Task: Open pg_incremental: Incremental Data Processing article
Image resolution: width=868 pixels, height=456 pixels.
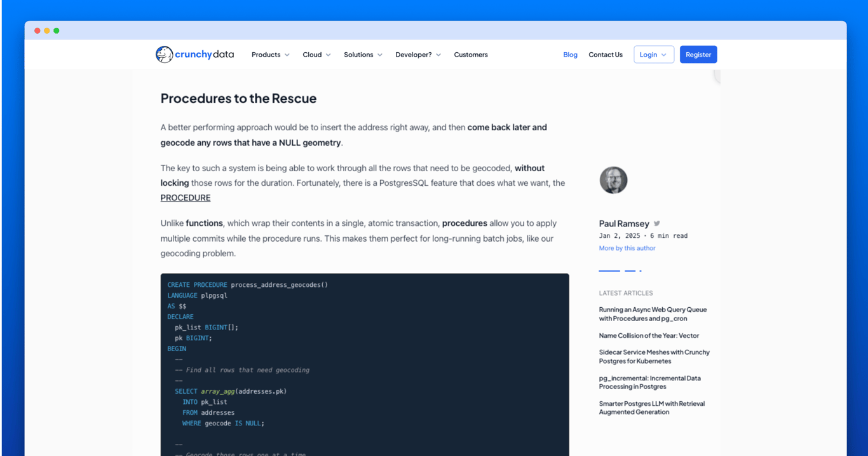Action: pyautogui.click(x=649, y=382)
